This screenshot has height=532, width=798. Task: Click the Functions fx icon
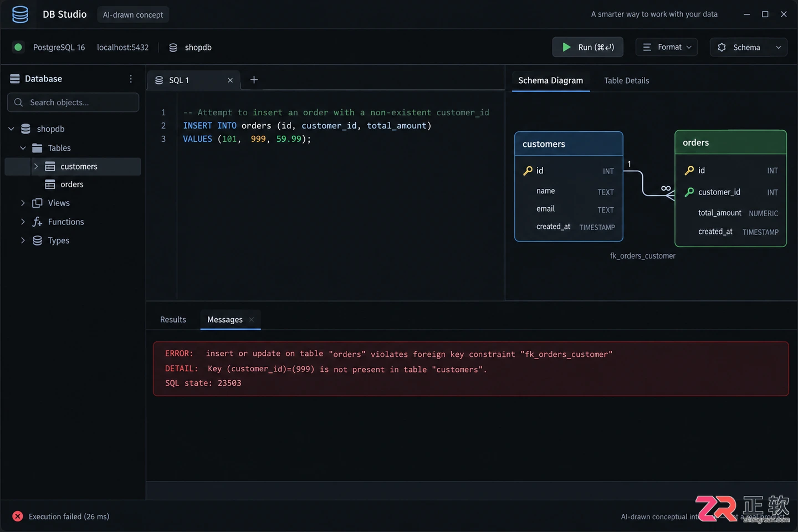pos(37,222)
